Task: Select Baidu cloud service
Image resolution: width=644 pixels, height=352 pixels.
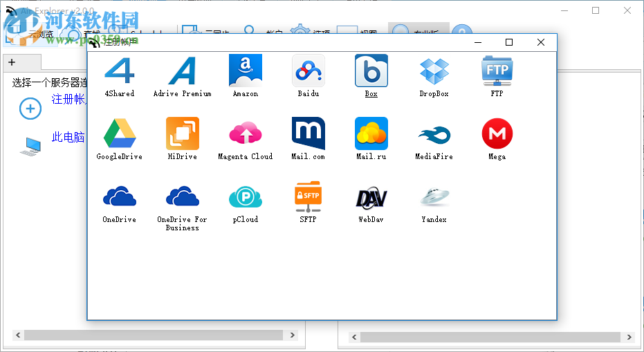Action: (x=309, y=71)
